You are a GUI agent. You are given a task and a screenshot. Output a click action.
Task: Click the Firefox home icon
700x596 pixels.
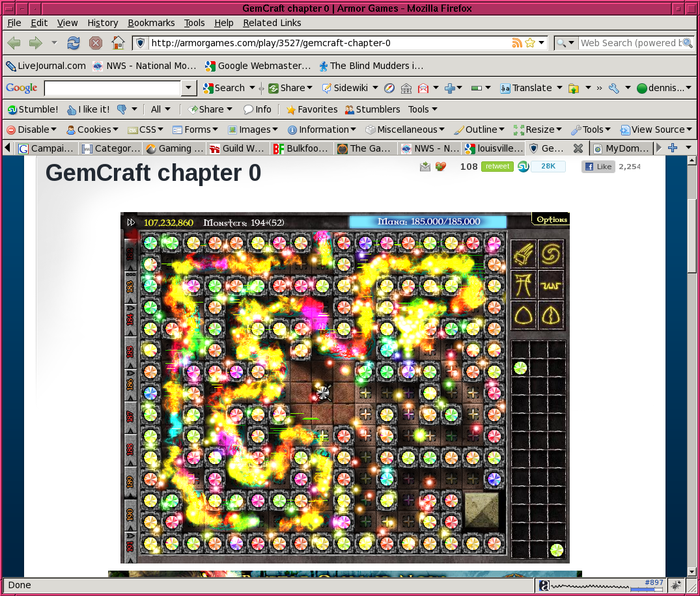point(118,43)
